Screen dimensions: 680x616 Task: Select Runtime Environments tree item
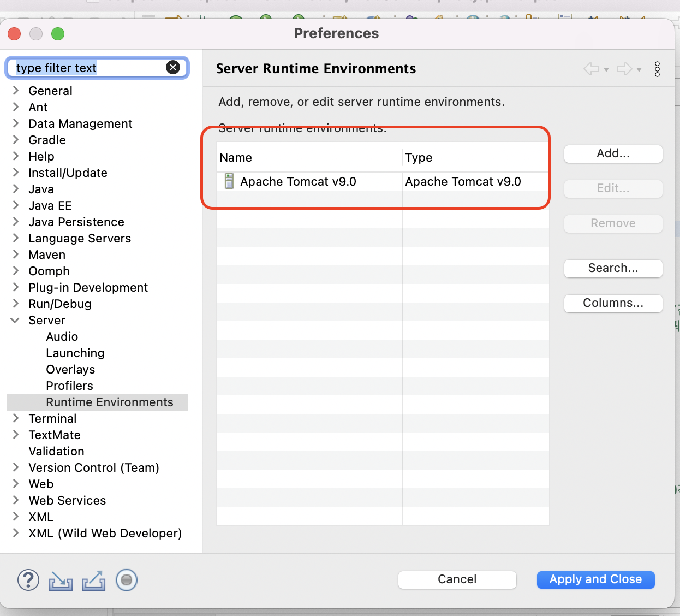[110, 402]
